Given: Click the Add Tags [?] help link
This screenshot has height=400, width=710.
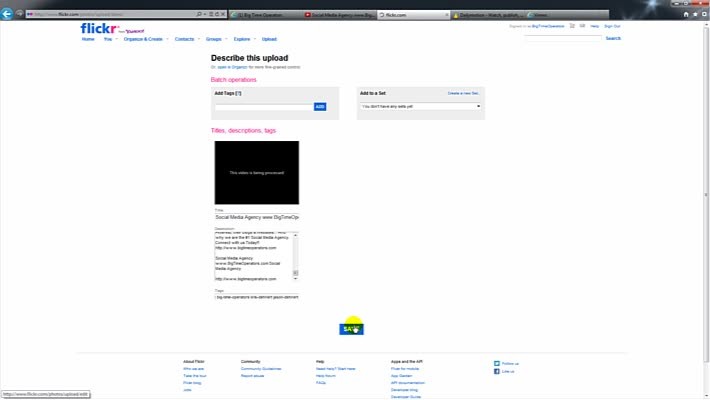Looking at the screenshot, I should (x=238, y=93).
